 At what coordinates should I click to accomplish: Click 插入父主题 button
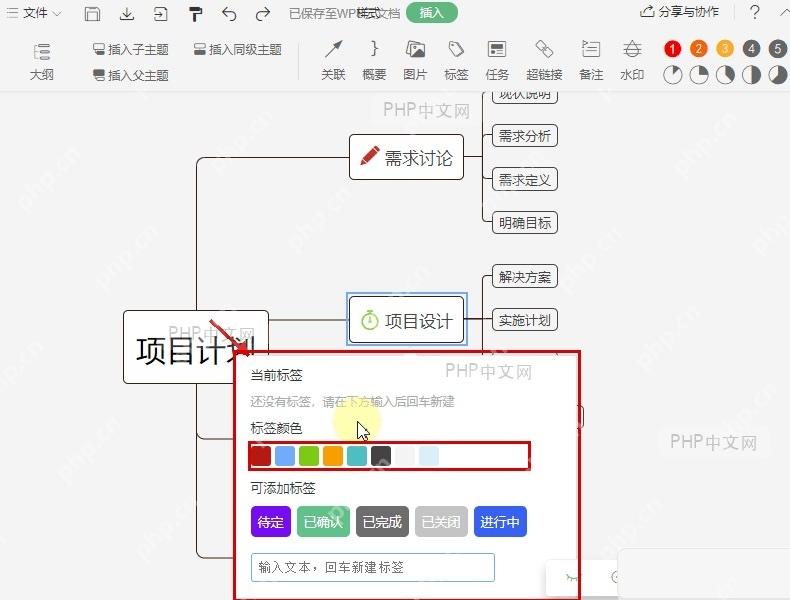(130, 76)
